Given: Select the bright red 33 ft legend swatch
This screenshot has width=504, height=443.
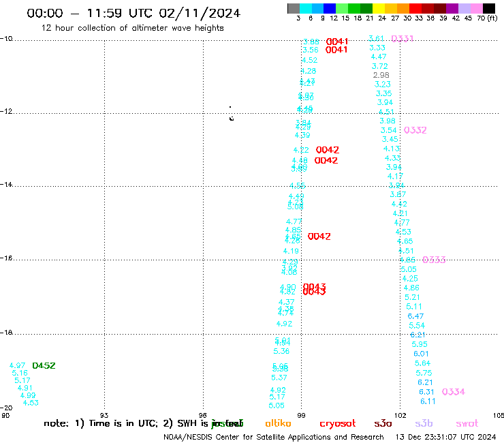Looking at the screenshot, I should pos(415,8).
